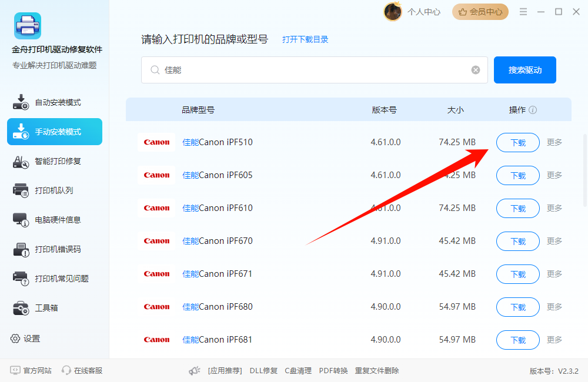This screenshot has height=382, width=588.
Task: Click 佳能Canon iPF670 model name
Action: [x=218, y=241]
